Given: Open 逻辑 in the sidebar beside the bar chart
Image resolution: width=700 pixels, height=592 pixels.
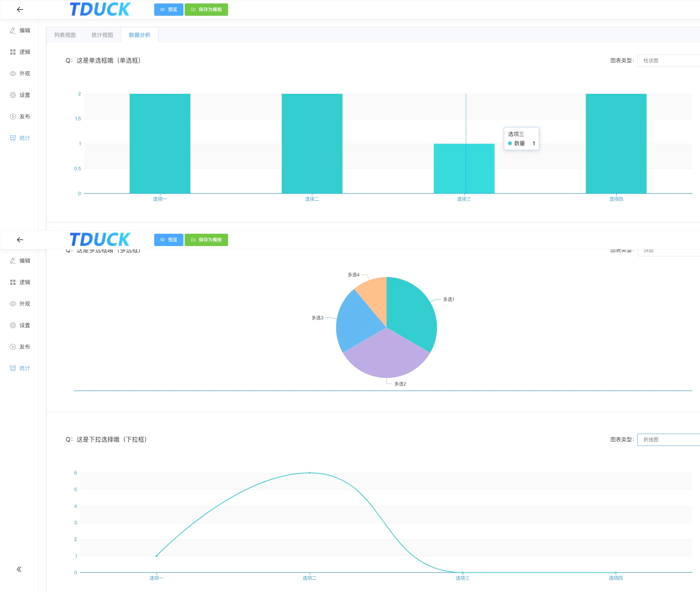Looking at the screenshot, I should pos(20,52).
